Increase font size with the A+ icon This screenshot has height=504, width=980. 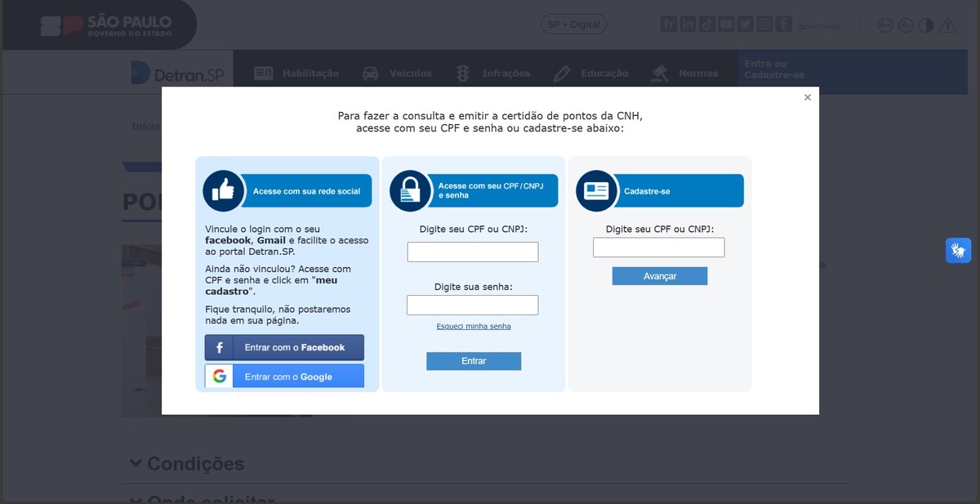click(885, 25)
